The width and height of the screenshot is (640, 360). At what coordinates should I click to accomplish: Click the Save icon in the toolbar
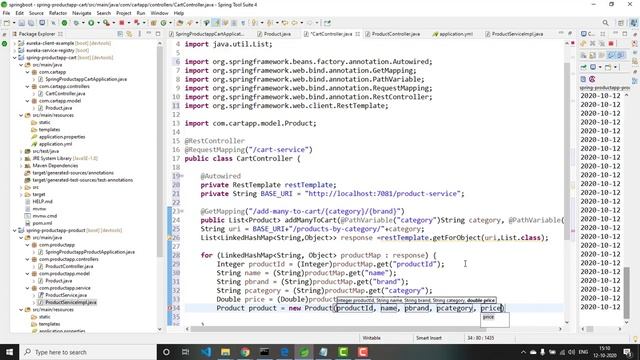22,23
